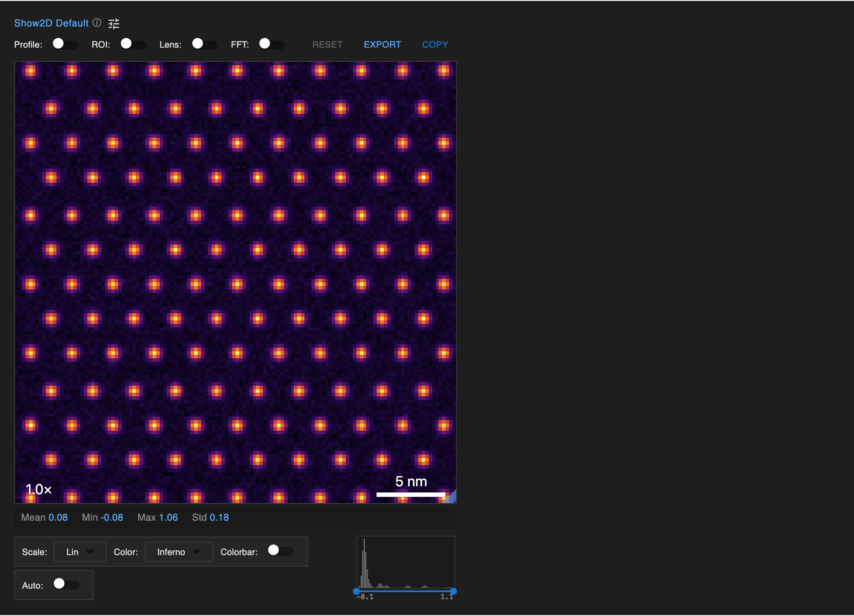The height and width of the screenshot is (616, 854).
Task: Open the Scale dropdown showing Lin
Action: point(79,552)
